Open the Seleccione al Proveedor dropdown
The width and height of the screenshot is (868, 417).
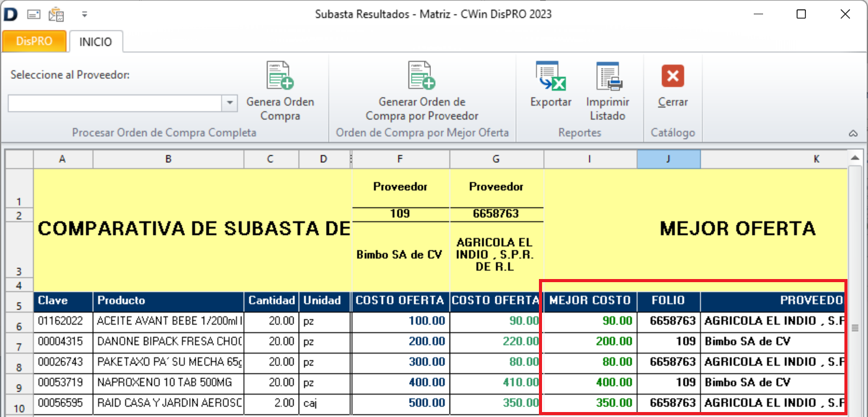point(230,103)
